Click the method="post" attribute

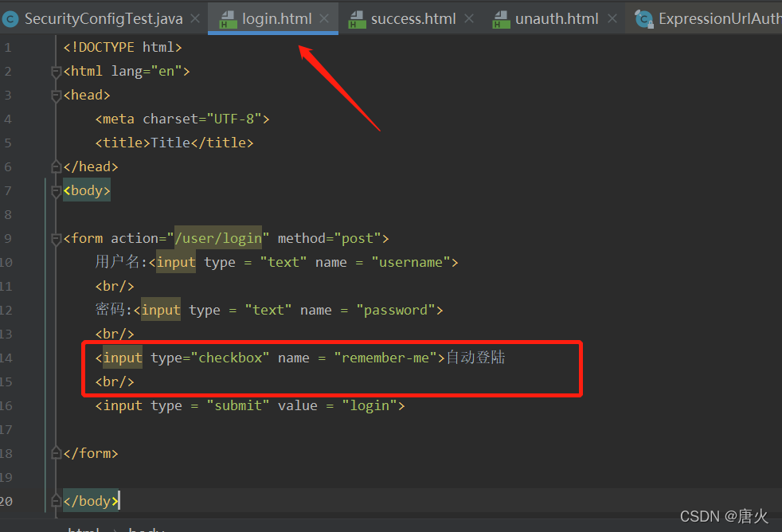pos(329,238)
